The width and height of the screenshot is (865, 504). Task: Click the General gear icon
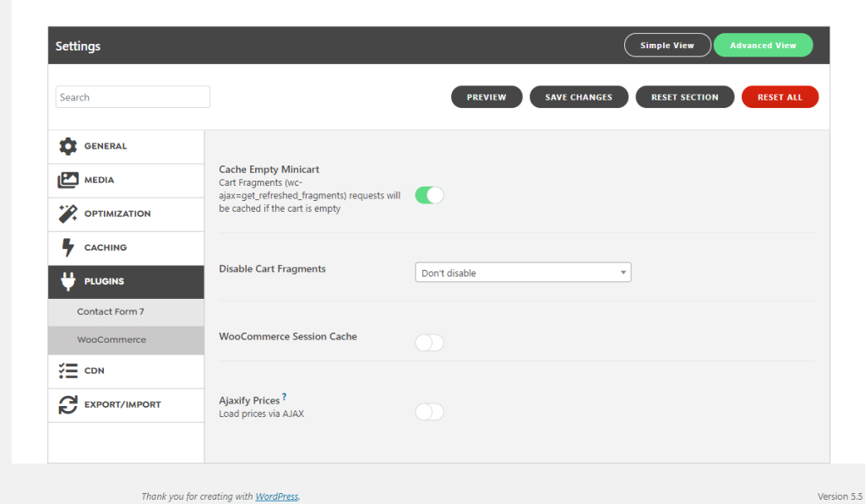68,146
